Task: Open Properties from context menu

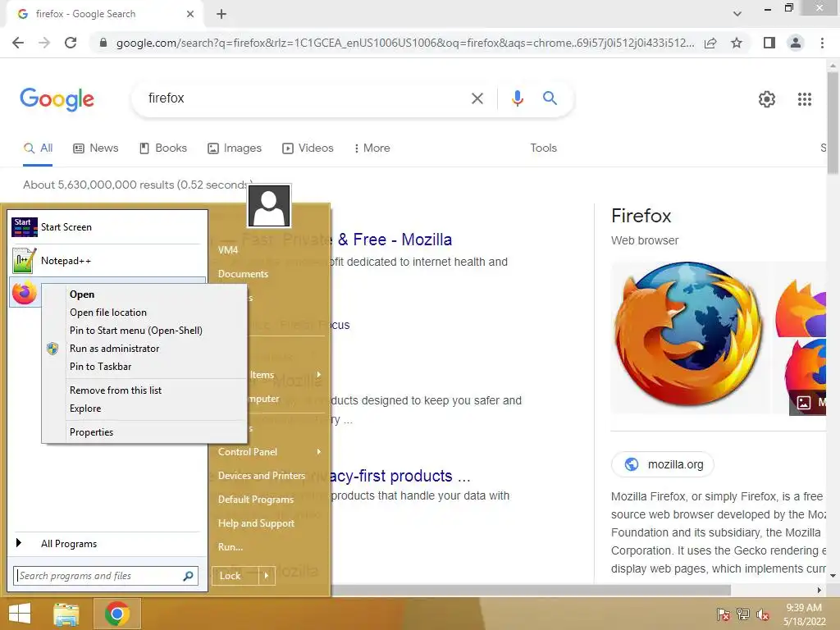Action: click(x=144, y=432)
